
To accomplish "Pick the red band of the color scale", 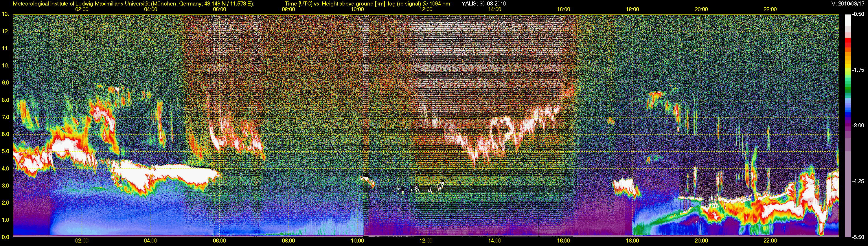I will 848,41.
